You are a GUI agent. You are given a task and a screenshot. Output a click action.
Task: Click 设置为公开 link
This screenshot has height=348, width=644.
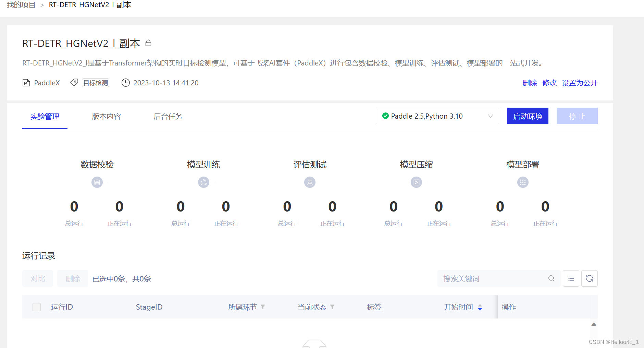coord(580,83)
